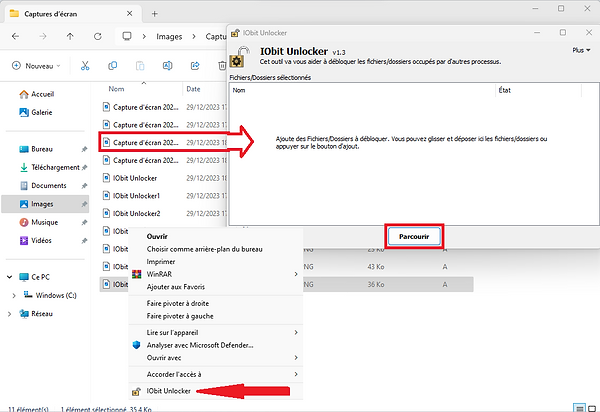Select Windows (C:) drive in the tree
Screen dimensions: 600x412
(55, 295)
